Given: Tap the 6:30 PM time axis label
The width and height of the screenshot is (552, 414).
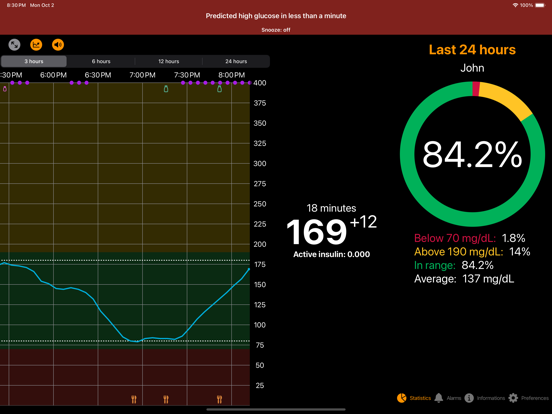Looking at the screenshot, I should click(98, 75).
